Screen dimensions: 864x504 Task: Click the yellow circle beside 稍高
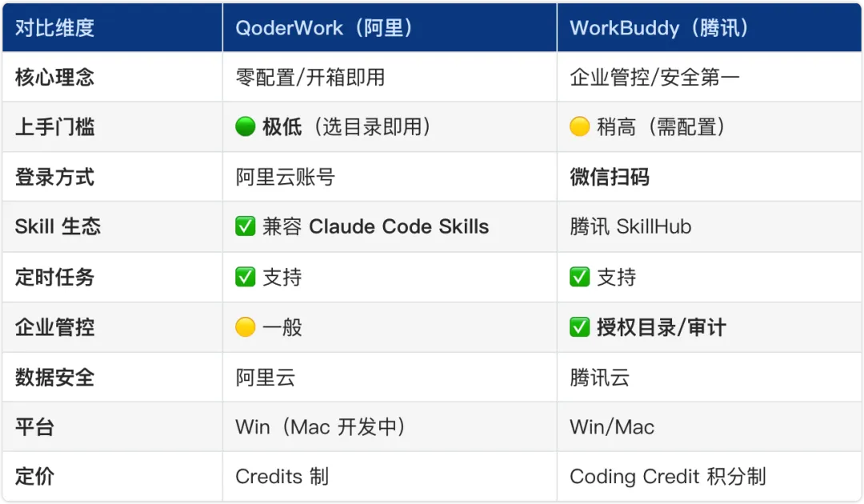tap(580, 126)
